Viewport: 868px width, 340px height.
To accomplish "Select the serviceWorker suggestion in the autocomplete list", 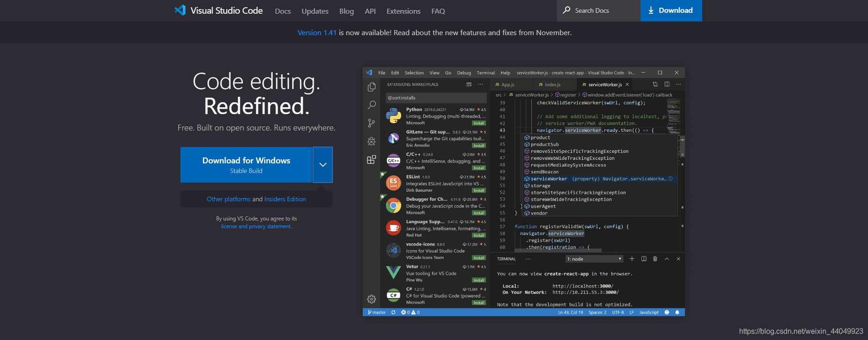I will click(599, 179).
